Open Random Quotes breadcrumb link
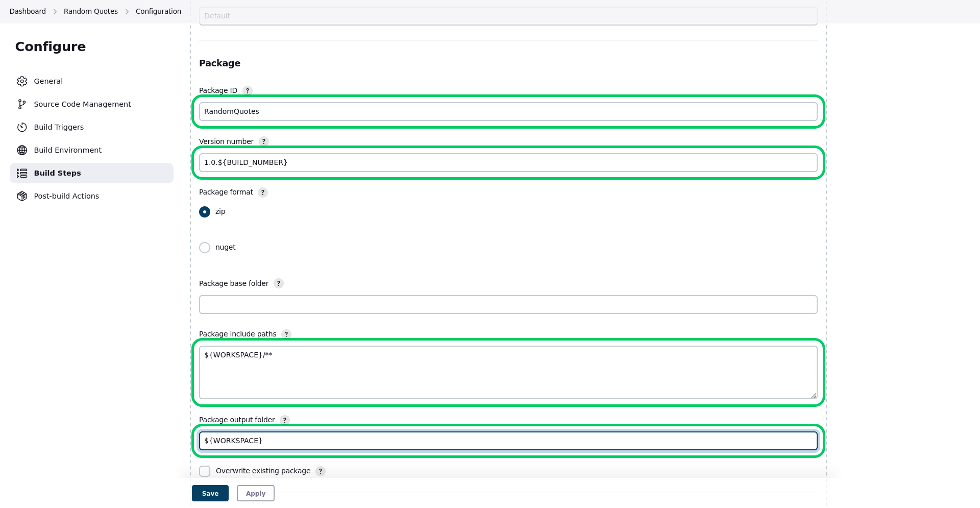980x508 pixels. [91, 11]
